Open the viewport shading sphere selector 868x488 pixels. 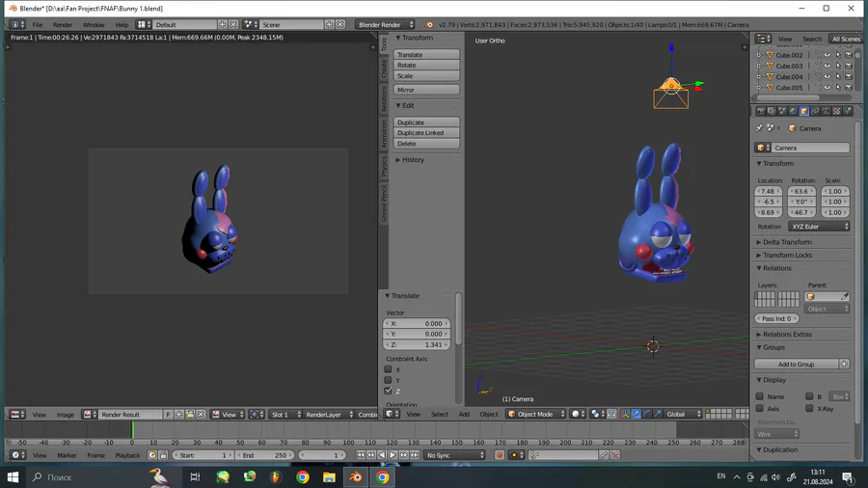point(578,414)
